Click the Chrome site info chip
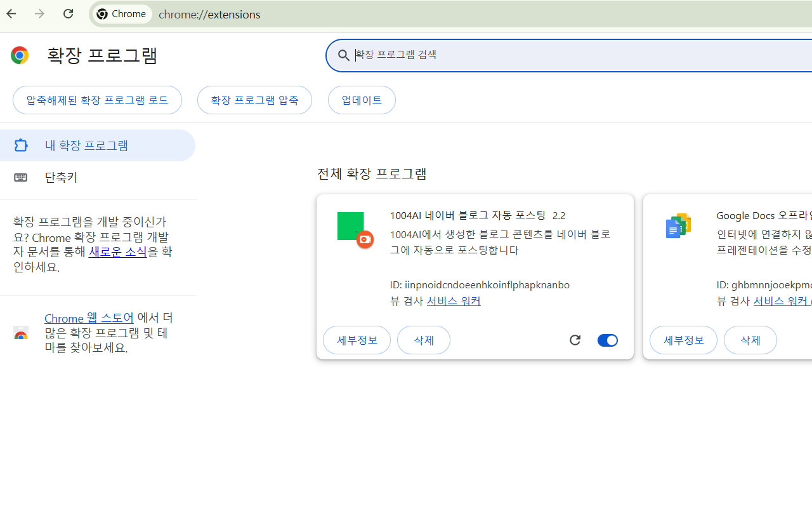 122,14
